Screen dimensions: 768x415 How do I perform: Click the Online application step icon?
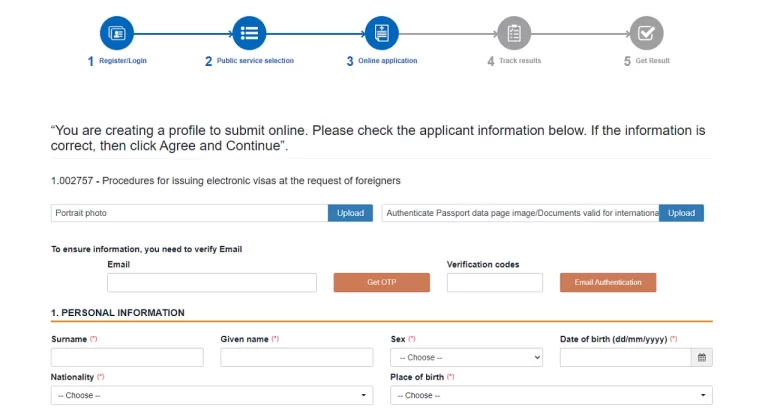tap(382, 33)
